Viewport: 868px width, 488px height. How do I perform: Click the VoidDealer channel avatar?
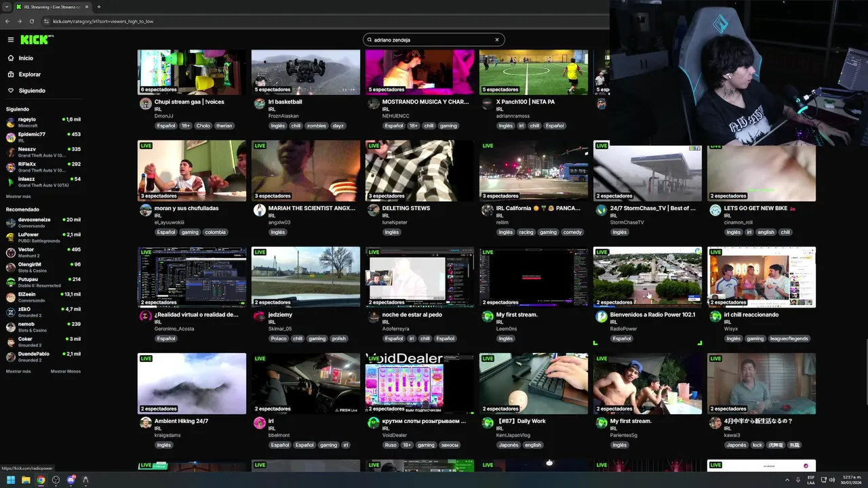(x=373, y=423)
